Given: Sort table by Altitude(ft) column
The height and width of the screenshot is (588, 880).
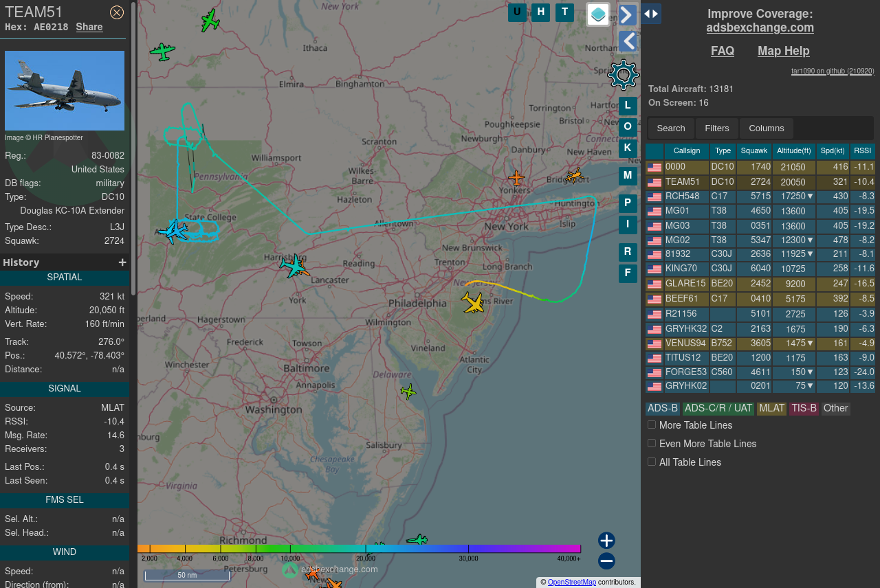Looking at the screenshot, I should (x=794, y=151).
